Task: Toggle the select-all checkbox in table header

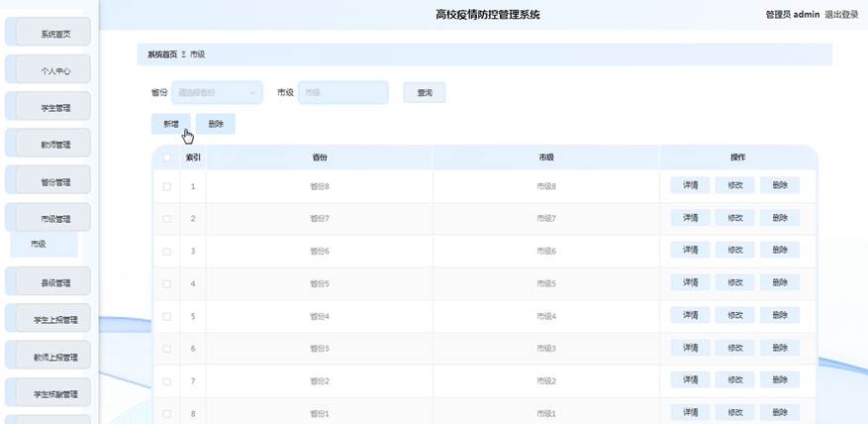Action: [166, 158]
